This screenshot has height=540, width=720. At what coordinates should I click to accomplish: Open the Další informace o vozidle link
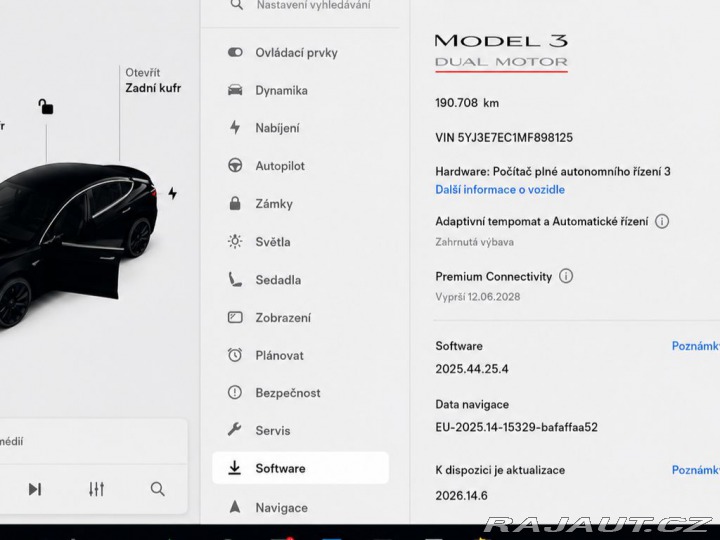(500, 189)
